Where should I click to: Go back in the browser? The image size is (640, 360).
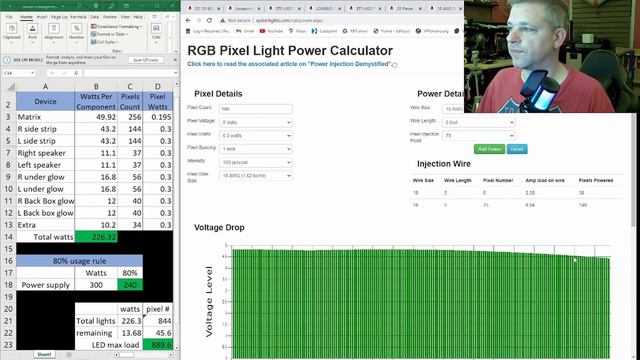[x=188, y=20]
